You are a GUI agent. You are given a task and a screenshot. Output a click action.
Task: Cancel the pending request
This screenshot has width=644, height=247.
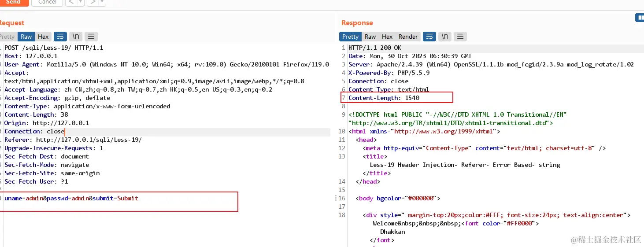point(47,2)
